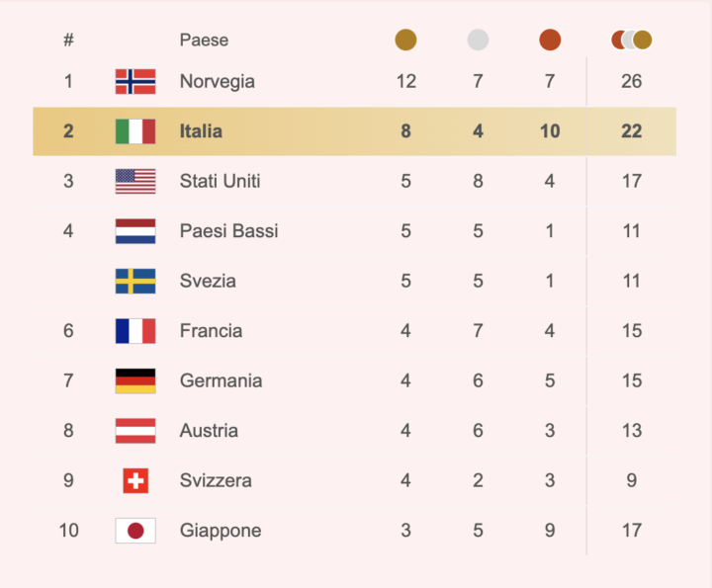Open the Norvegia country link
Screen dimensions: 712x588
click(x=217, y=81)
